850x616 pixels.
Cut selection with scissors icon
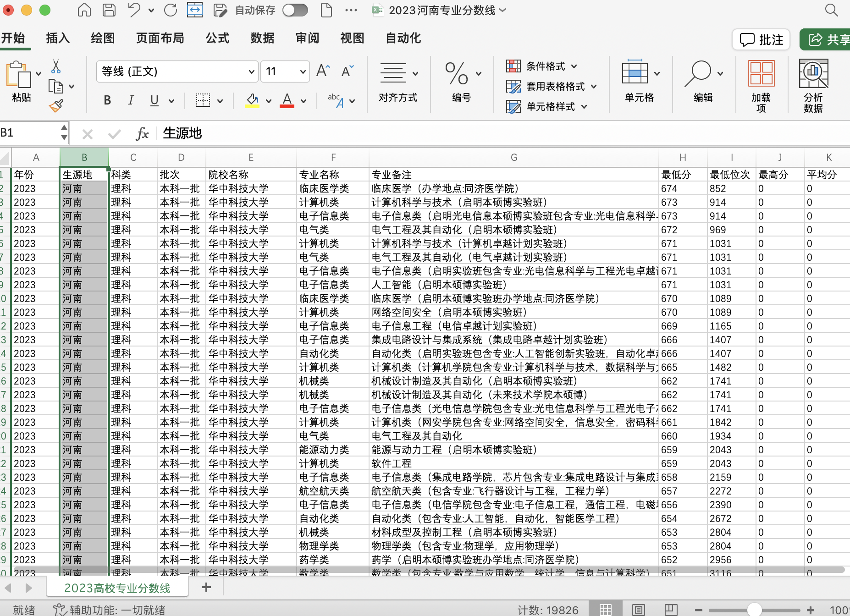56,66
